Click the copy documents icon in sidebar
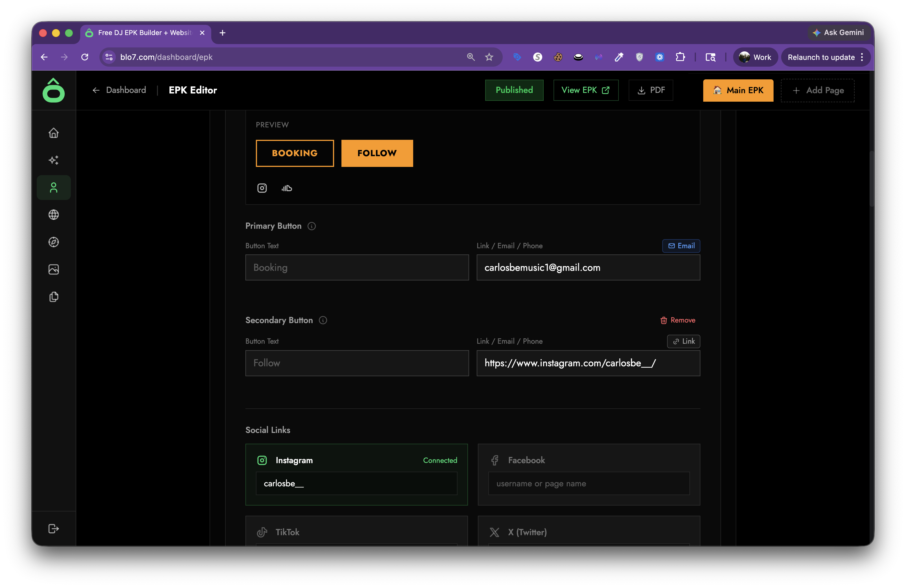Screen dimensions: 906x588 [54, 297]
